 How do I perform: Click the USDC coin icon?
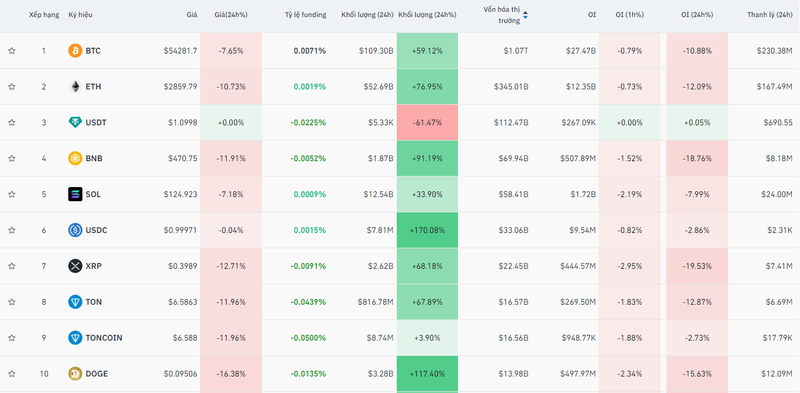[x=75, y=230]
